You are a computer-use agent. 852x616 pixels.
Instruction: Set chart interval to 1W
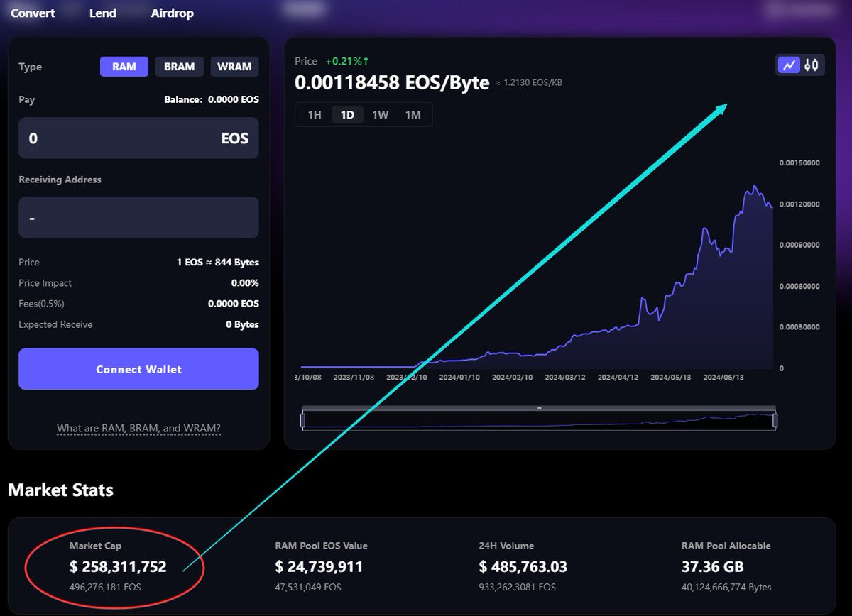381,114
